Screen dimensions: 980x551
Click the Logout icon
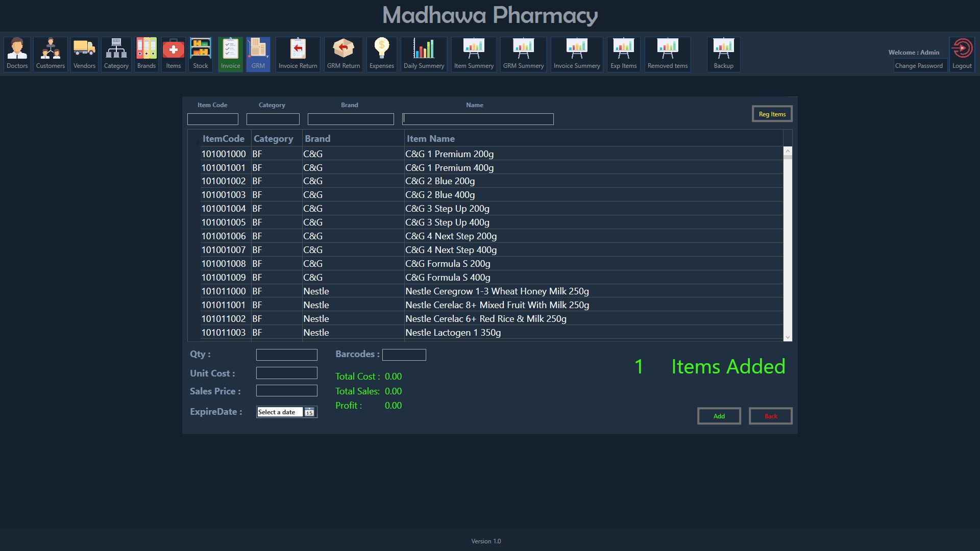tap(962, 54)
